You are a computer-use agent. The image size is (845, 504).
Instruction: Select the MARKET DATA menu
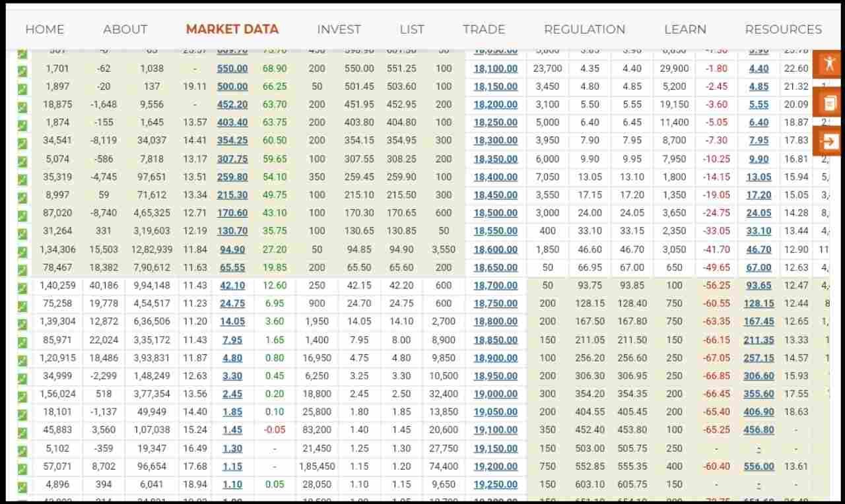[232, 29]
